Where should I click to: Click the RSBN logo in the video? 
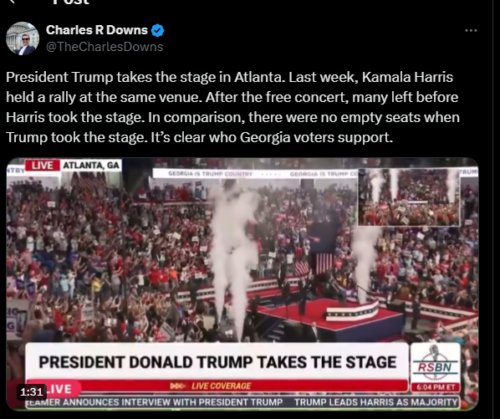click(435, 363)
